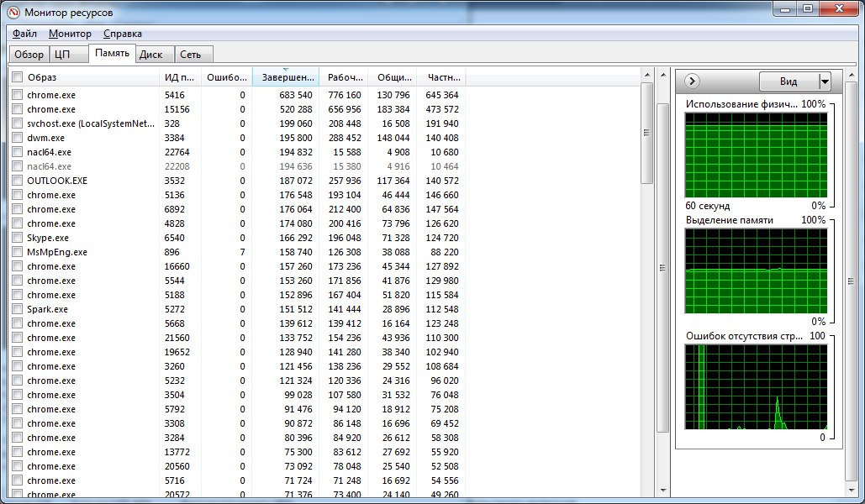Image resolution: width=865 pixels, height=504 pixels.
Task: Click the shareable value 148 044
Action: point(393,138)
